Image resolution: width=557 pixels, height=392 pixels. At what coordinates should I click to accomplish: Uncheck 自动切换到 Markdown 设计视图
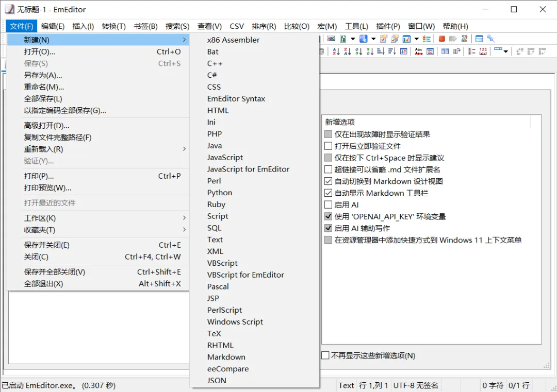(328, 181)
